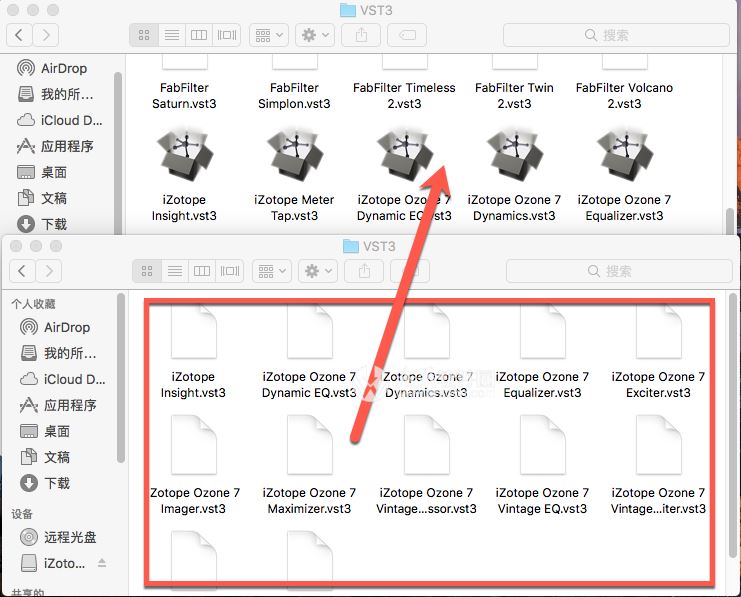Select iZotope Ozone 7 Equalizer plugin in top window
Viewport: 741px width, 597px height.
[x=624, y=154]
